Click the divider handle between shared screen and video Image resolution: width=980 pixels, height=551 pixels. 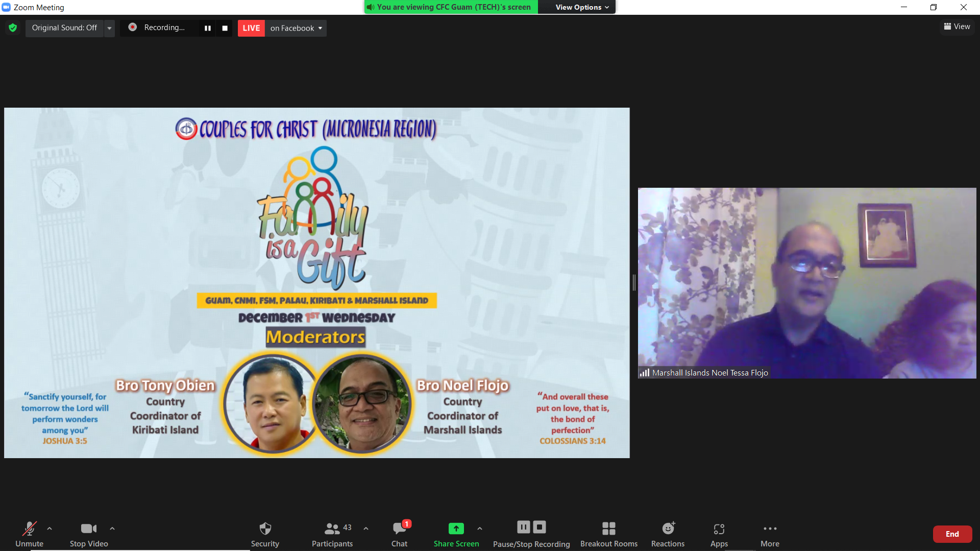click(x=634, y=283)
